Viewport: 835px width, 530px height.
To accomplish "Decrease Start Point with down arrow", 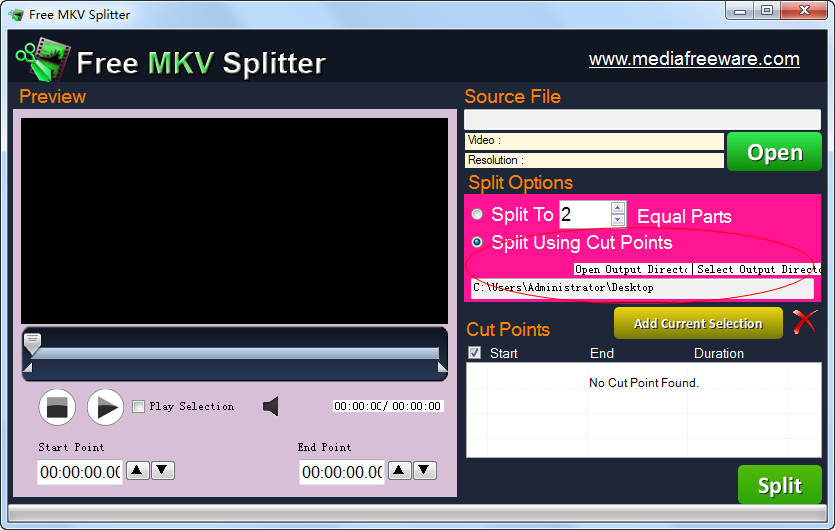I will point(163,470).
